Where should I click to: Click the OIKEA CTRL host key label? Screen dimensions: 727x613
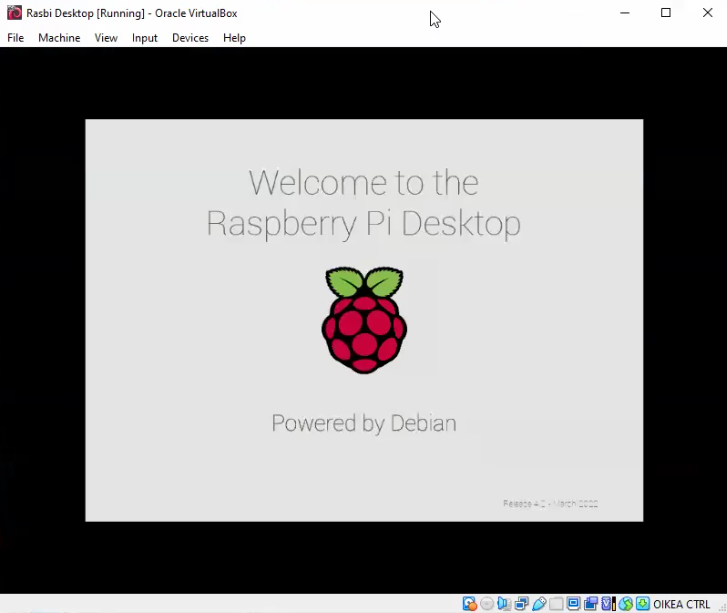click(x=682, y=604)
